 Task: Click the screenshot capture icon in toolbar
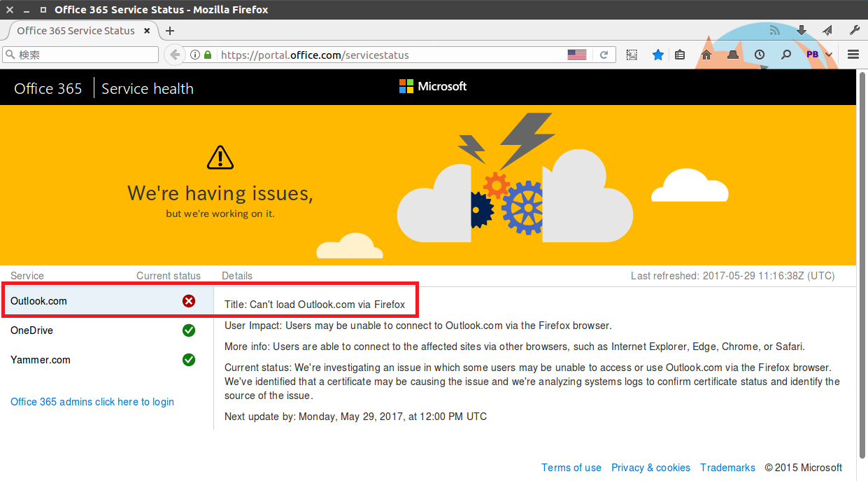point(632,55)
